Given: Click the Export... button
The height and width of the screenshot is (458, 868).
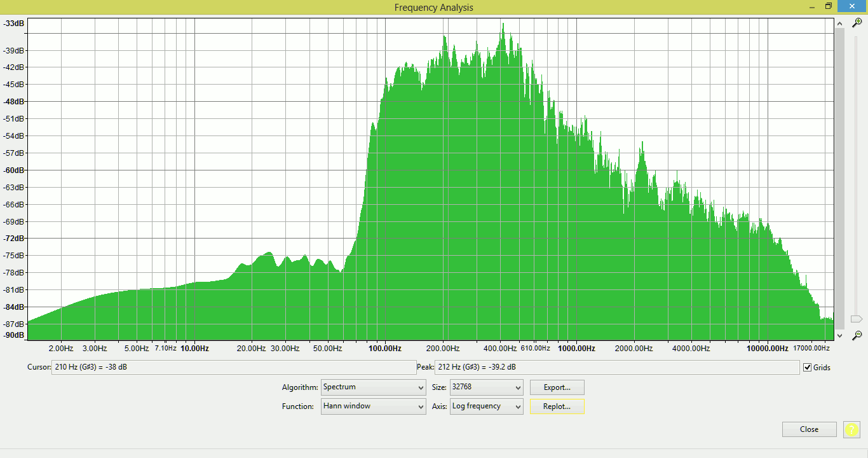Looking at the screenshot, I should pyautogui.click(x=557, y=387).
